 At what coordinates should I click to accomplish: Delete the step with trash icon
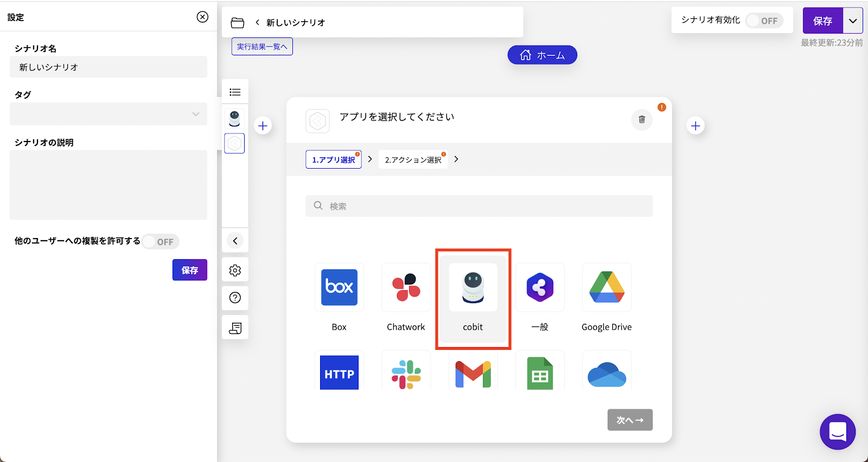[x=642, y=119]
